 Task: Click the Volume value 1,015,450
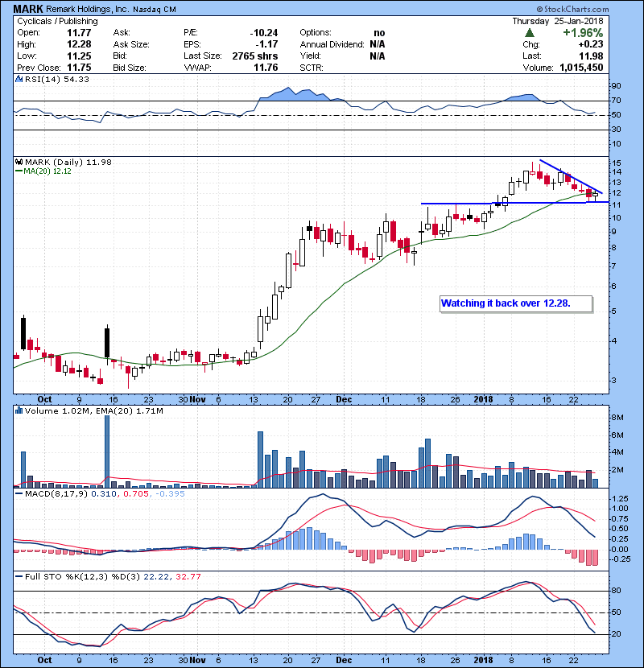point(581,68)
